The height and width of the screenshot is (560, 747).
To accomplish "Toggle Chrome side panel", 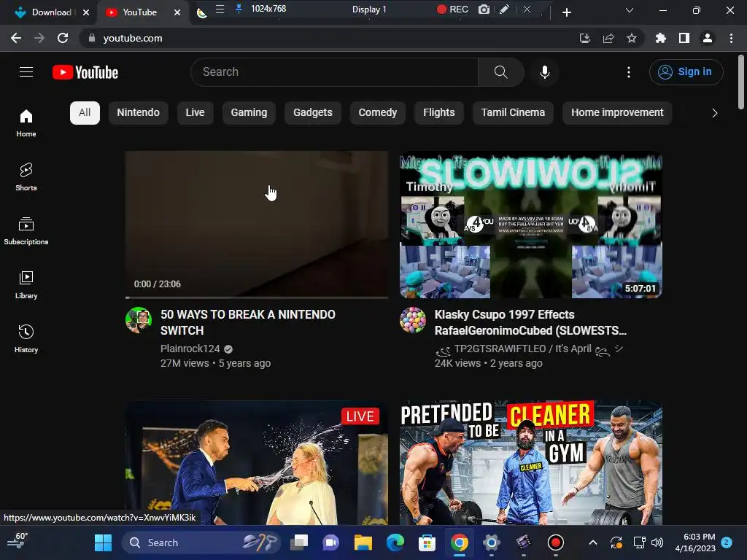I will coord(684,38).
